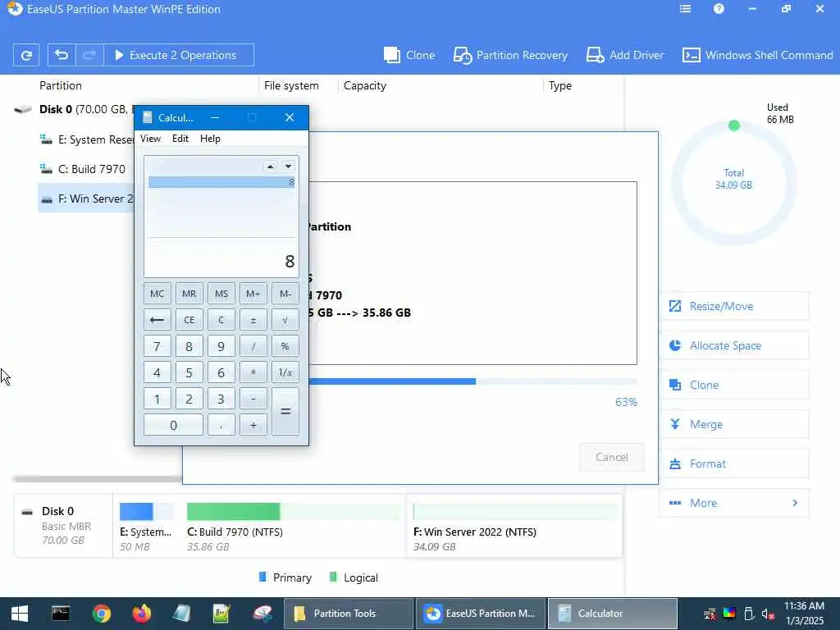Click M+ memory add key
840x630 pixels.
point(253,294)
